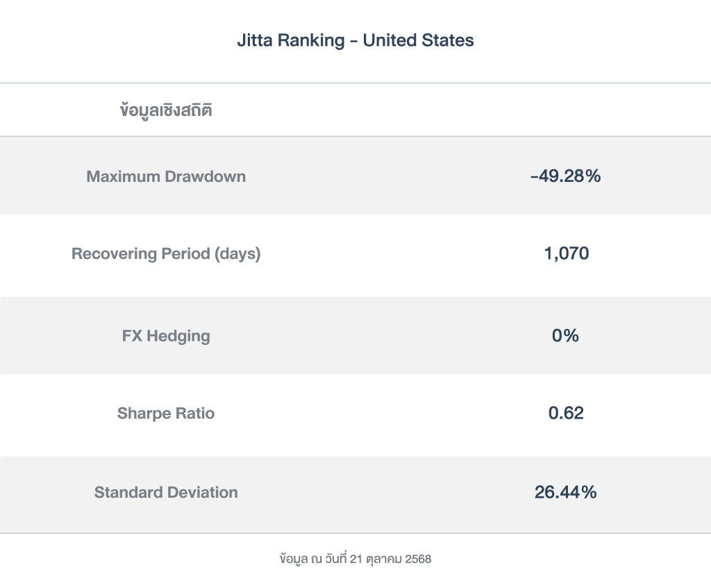Select the 1,070 recovering days value
This screenshot has height=588, width=711.
point(566,254)
